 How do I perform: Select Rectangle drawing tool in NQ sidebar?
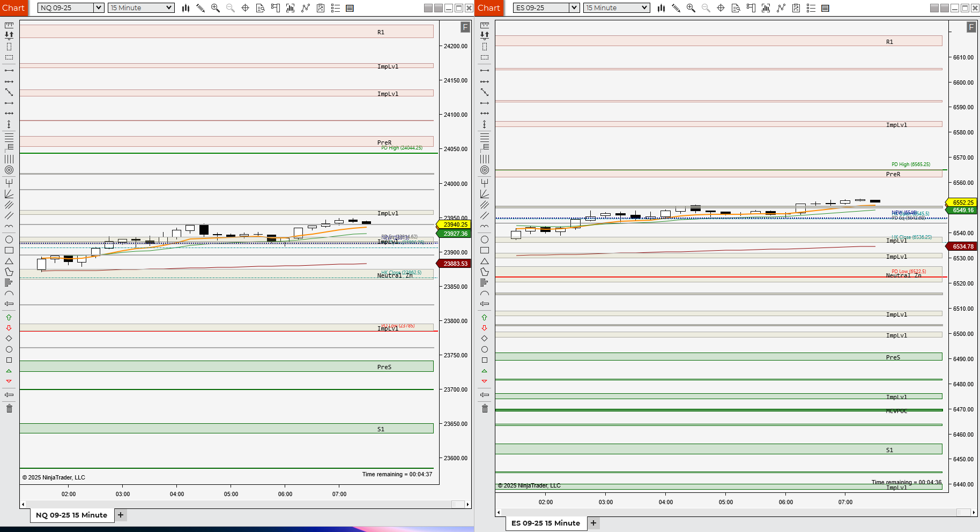click(9, 250)
